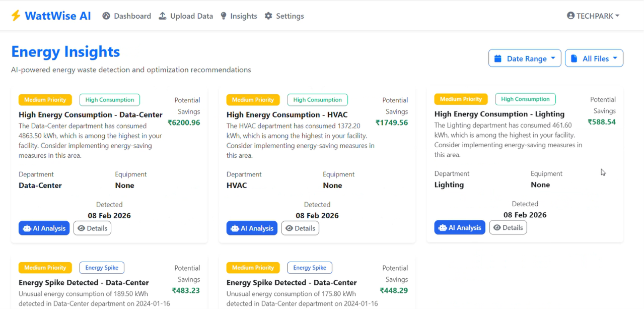Open the TECHPARK account menu
The width and height of the screenshot is (644, 309).
(x=593, y=16)
